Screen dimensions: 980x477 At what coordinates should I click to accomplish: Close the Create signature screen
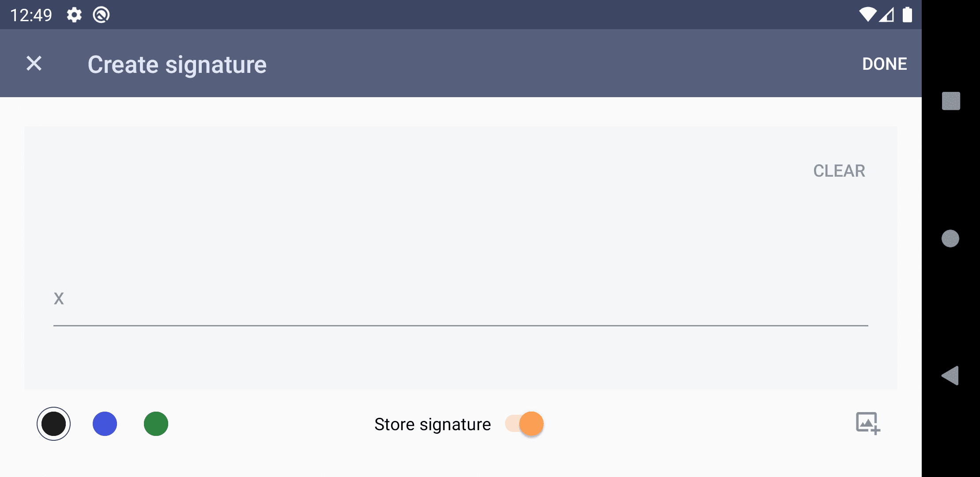tap(34, 64)
